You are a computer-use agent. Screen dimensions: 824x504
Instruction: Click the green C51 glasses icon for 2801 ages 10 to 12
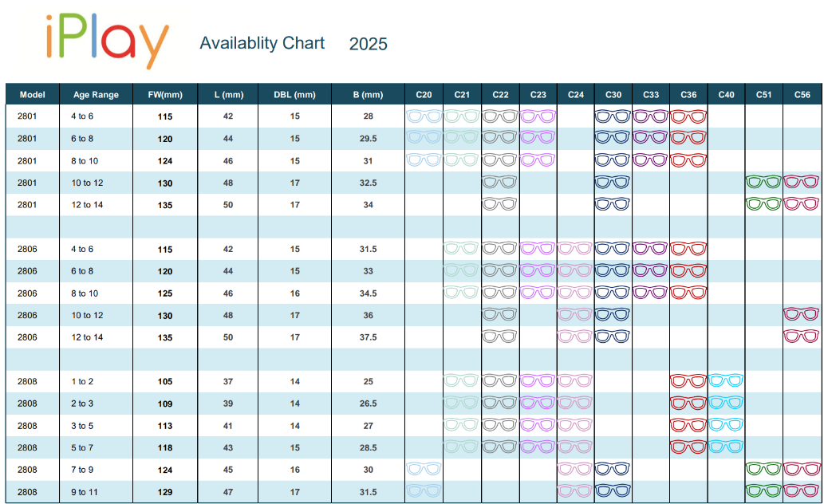763,183
